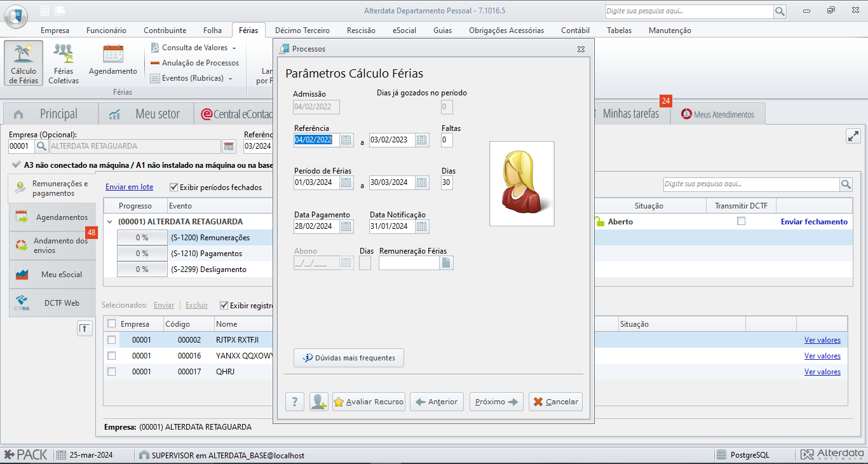The image size is (868, 464).
Task: Click Ver valores for RJTPX RXTFJI
Action: pyautogui.click(x=822, y=340)
